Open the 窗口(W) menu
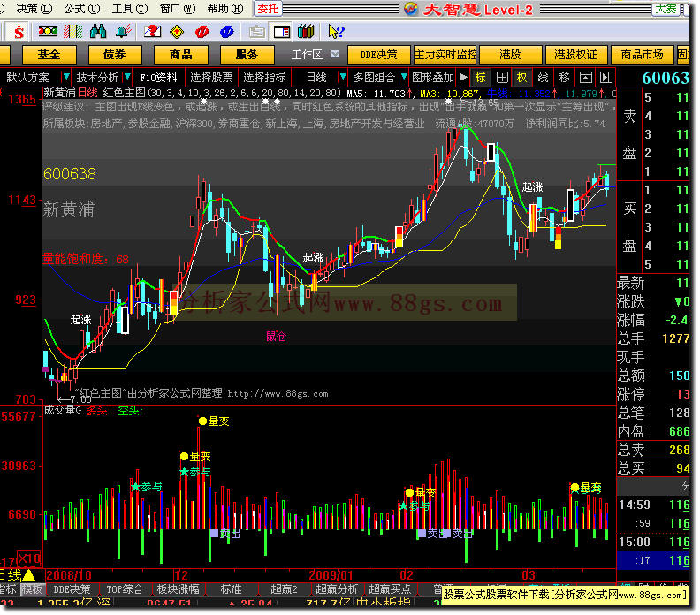Image resolution: width=700 pixels, height=615 pixels. point(178,9)
